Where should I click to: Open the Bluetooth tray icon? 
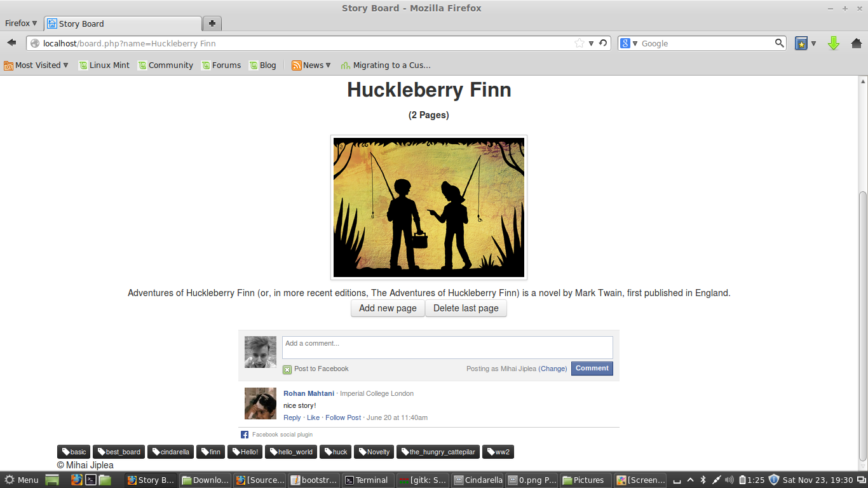pyautogui.click(x=703, y=480)
